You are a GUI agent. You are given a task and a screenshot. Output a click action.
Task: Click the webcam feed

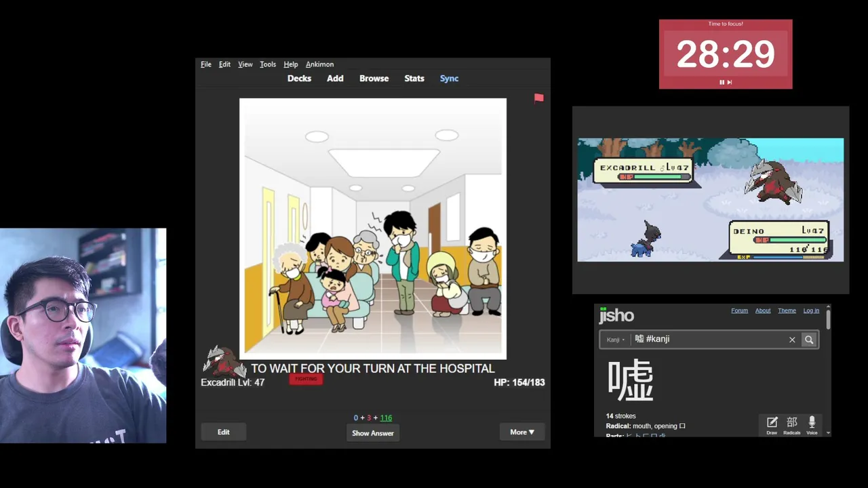click(x=83, y=336)
